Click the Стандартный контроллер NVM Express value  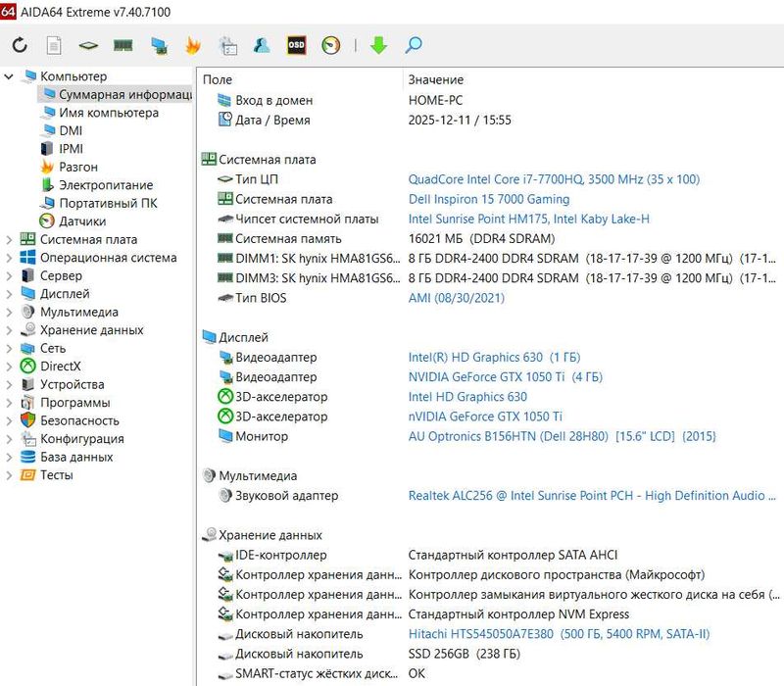pos(518,614)
